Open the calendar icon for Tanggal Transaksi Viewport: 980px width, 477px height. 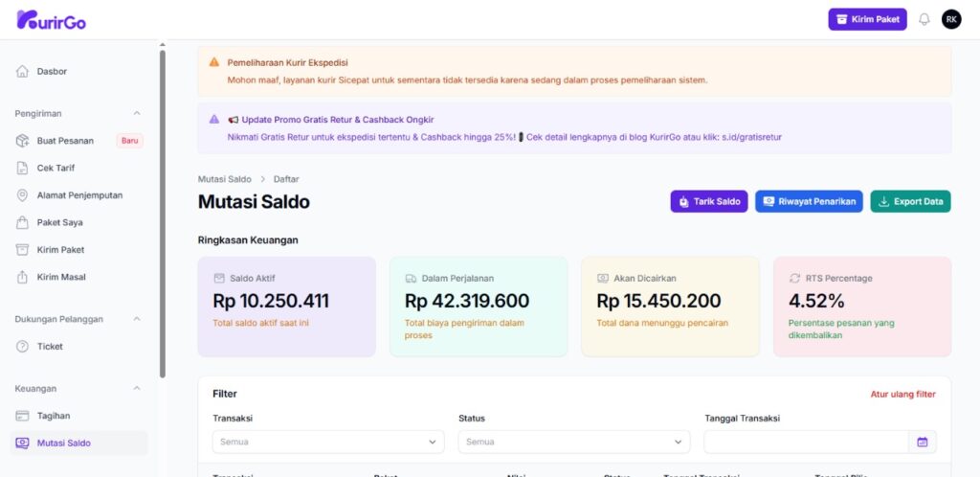923,442
